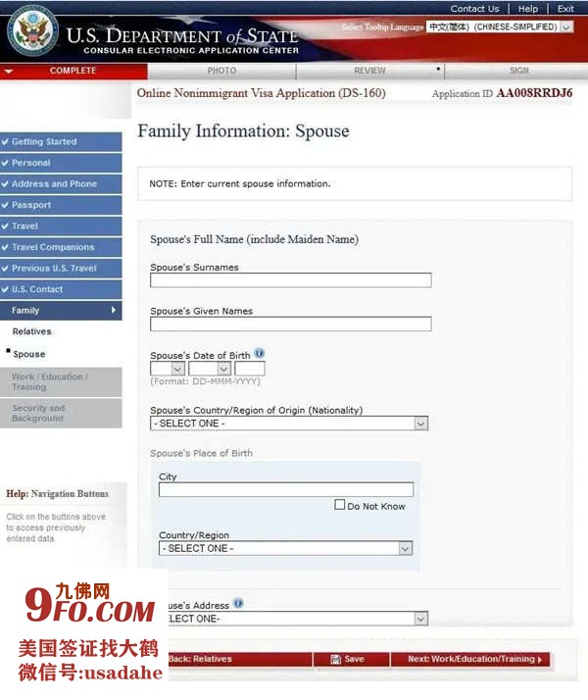Click the Help link in header

coord(528,9)
